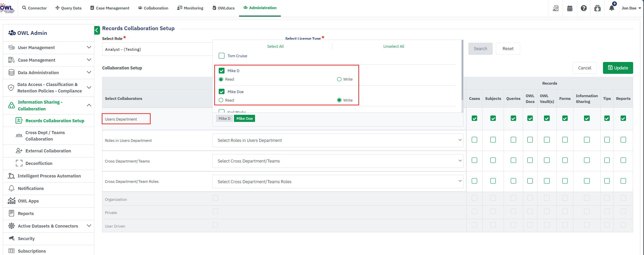Open Select Cross Department/Teams dropdown
The width and height of the screenshot is (644, 255).
tap(338, 161)
